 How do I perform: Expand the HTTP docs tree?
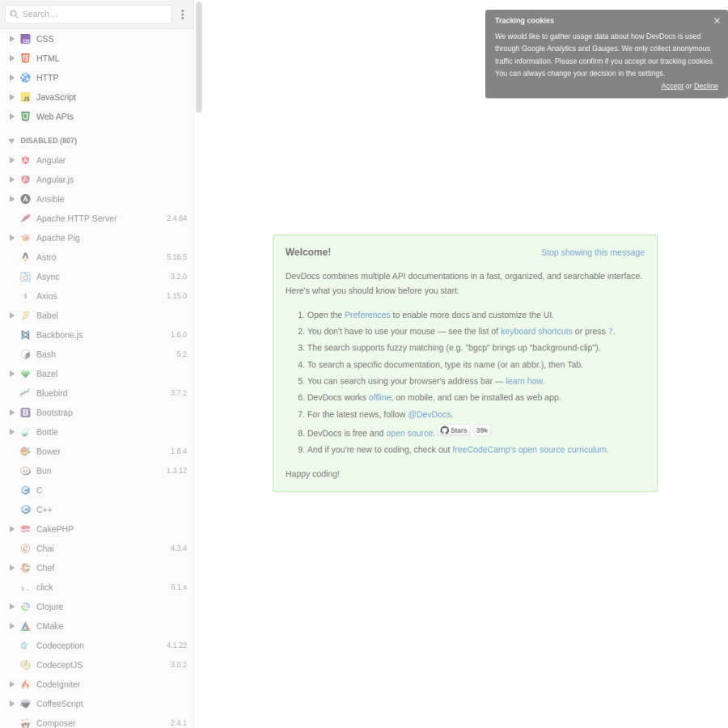[12, 78]
